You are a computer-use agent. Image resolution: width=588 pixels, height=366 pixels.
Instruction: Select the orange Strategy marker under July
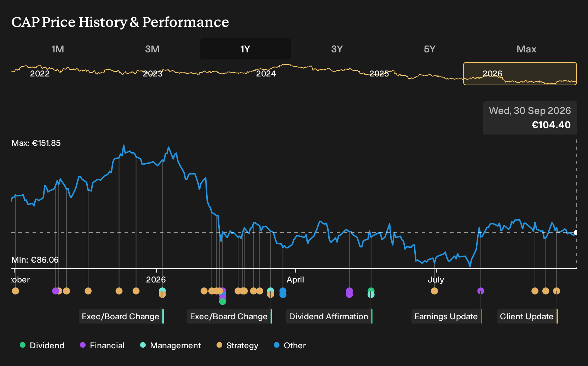coord(434,291)
